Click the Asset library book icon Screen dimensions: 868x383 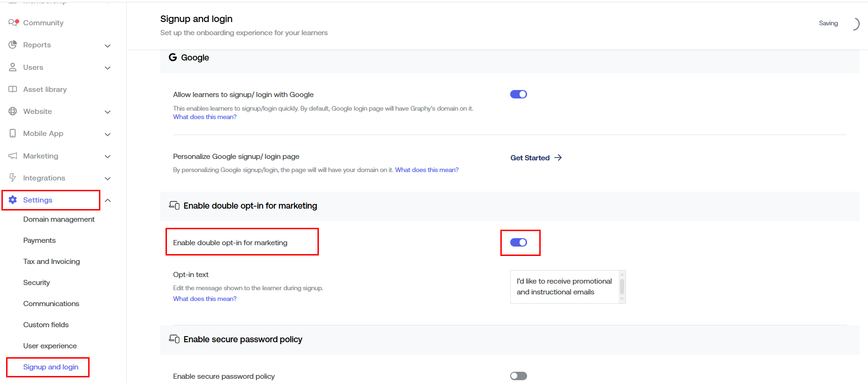coord(13,89)
